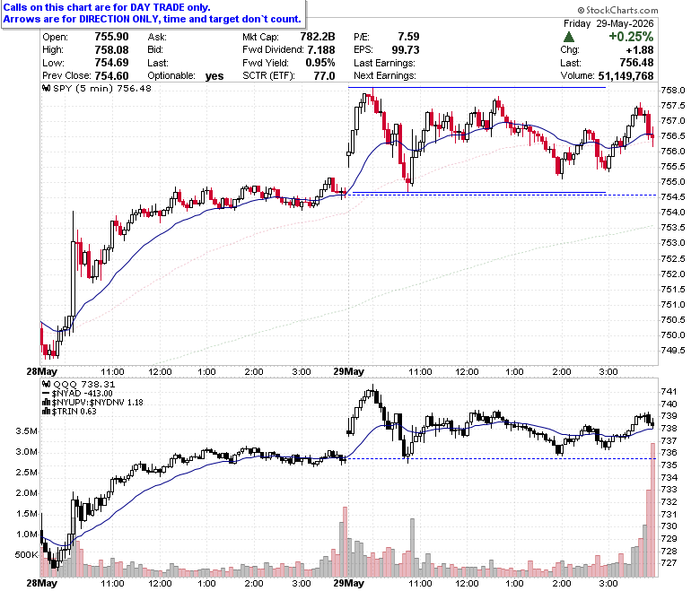Click the $TRIN bar legend icon

(x=46, y=412)
